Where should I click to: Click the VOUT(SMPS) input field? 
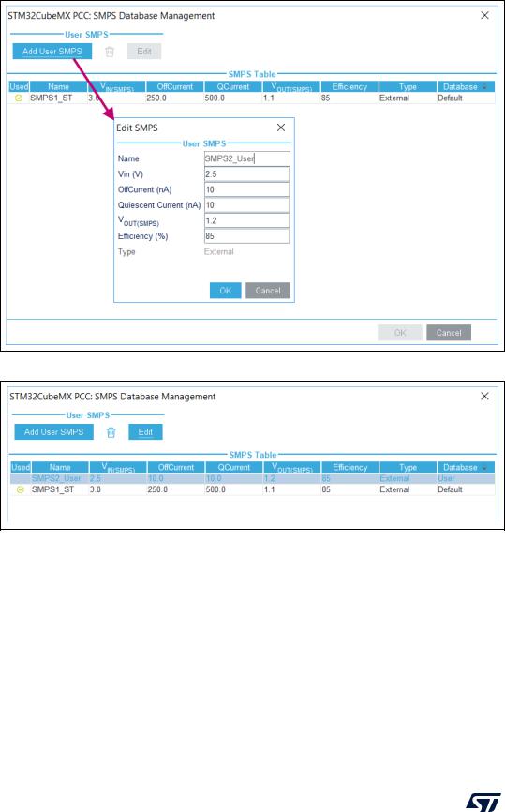[x=246, y=220]
